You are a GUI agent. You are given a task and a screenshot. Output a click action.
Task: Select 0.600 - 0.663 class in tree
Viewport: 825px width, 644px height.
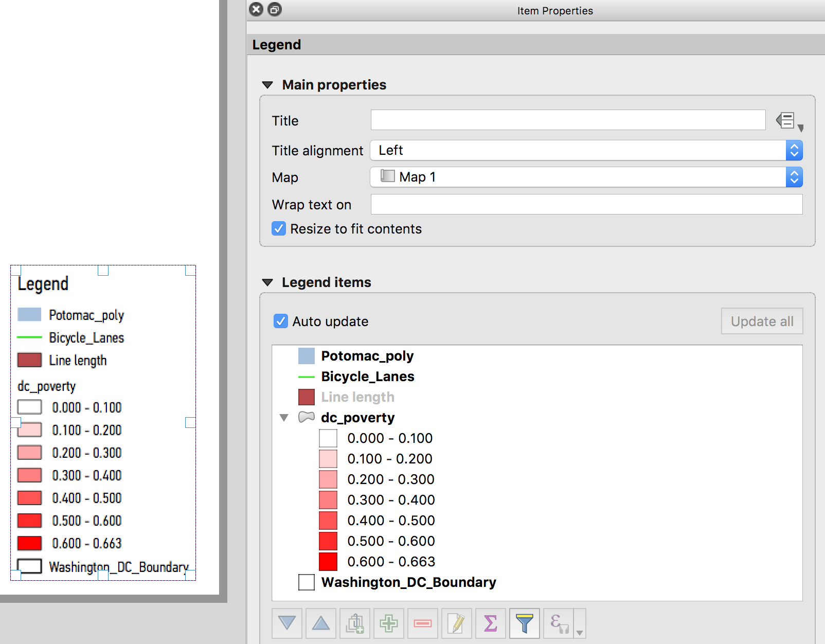click(x=391, y=562)
